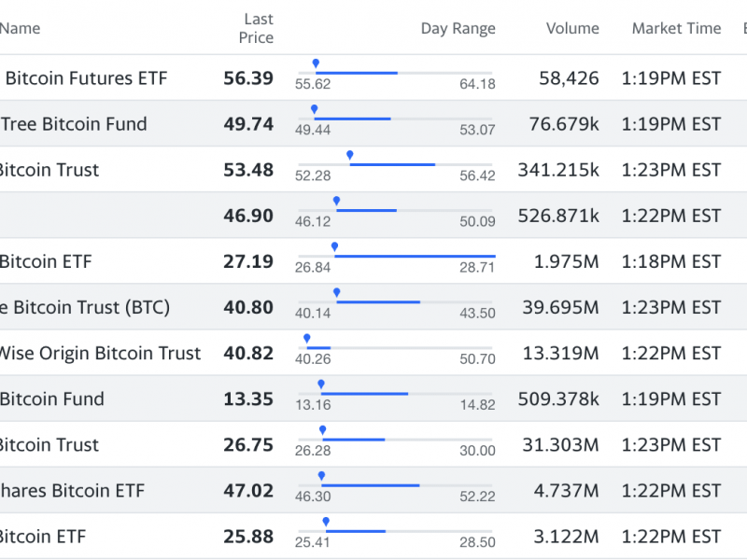Open the Wise Origin Bitcoin Trust link
Screen dimensions: 747x560
[x=99, y=353]
